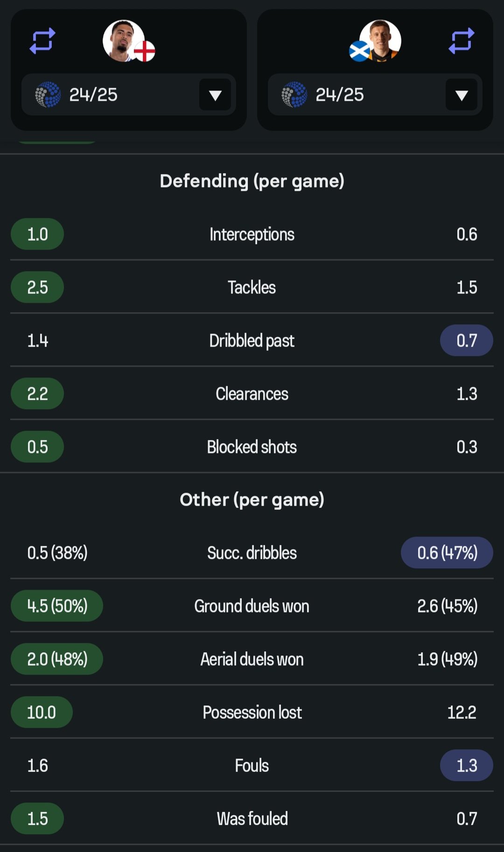Expand left player's 24/25 season dropdown arrow
Image resolution: width=504 pixels, height=852 pixels.
(x=215, y=95)
